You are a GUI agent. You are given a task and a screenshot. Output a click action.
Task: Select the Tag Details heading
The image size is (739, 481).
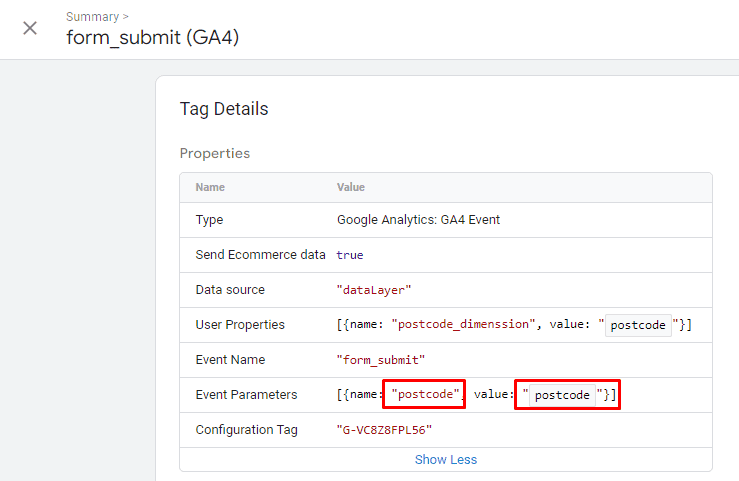click(x=224, y=109)
